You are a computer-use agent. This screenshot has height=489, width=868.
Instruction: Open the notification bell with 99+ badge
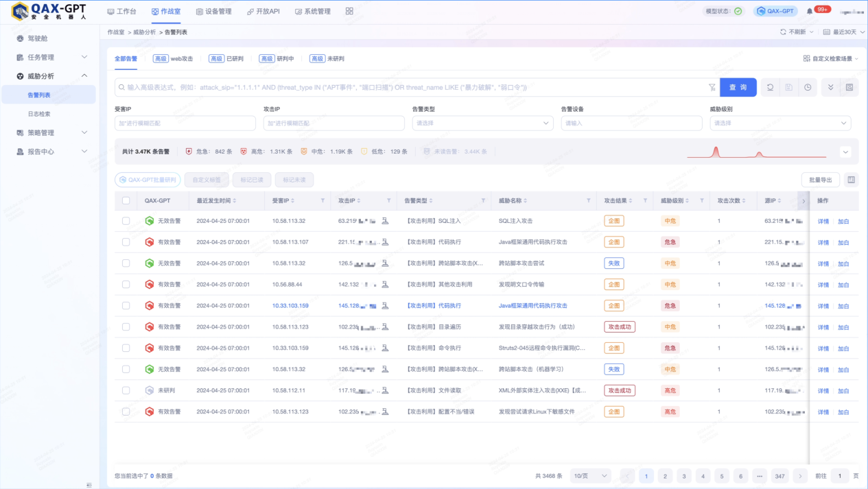[x=810, y=12]
